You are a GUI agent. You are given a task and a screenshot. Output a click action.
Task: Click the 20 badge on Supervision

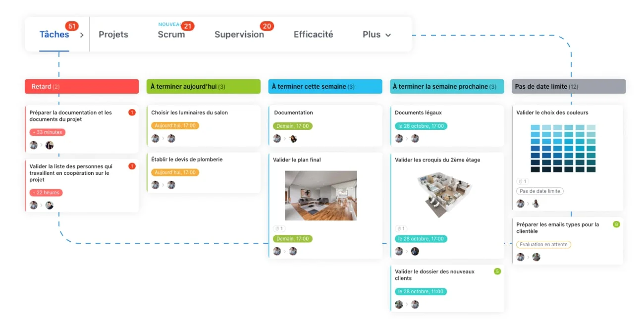[x=267, y=26]
